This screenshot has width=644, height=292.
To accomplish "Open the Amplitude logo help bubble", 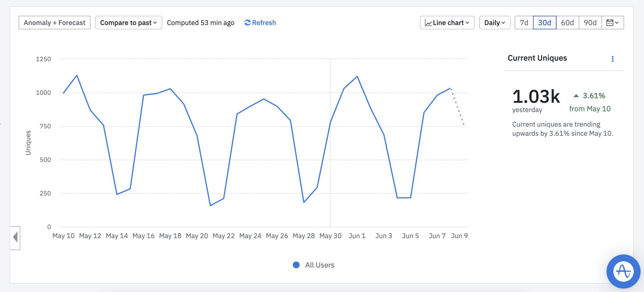I will click(623, 271).
